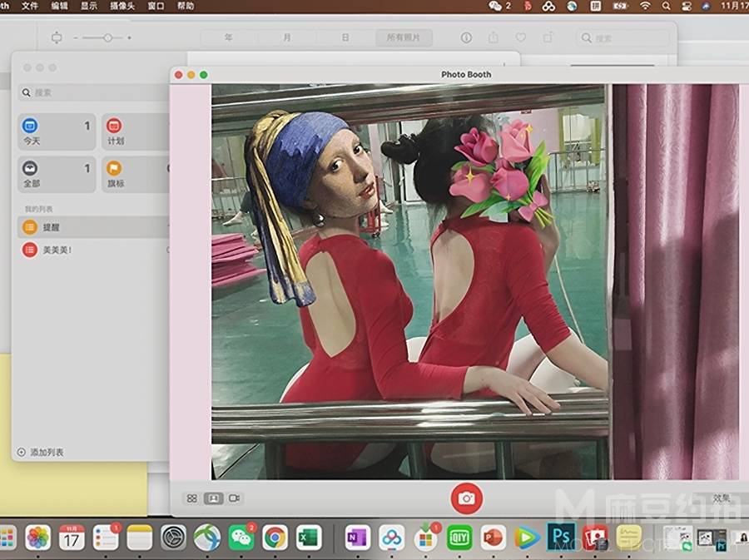Focus the Reminders sidebar search field

coord(93,92)
